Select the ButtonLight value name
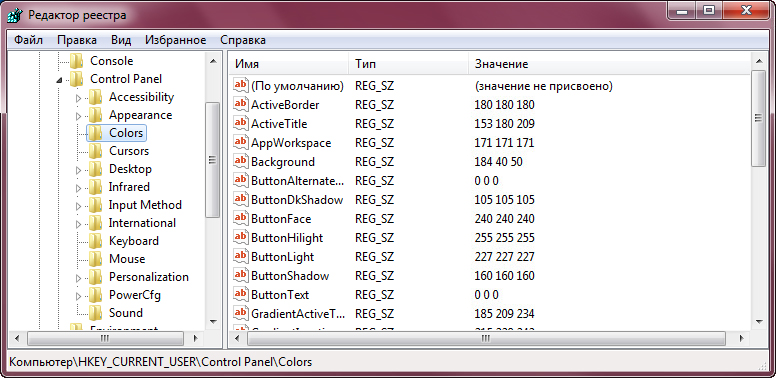 tap(283, 257)
